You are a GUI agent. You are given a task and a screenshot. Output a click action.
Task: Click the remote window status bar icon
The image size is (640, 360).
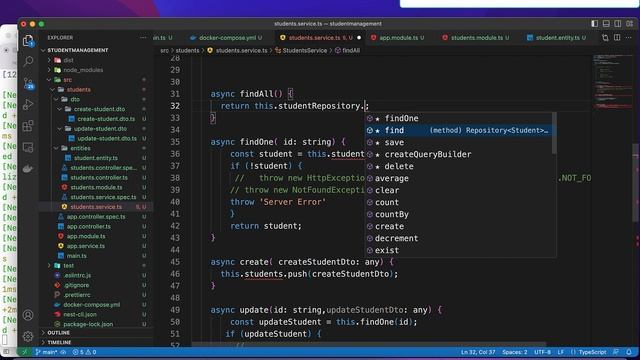click(24, 352)
